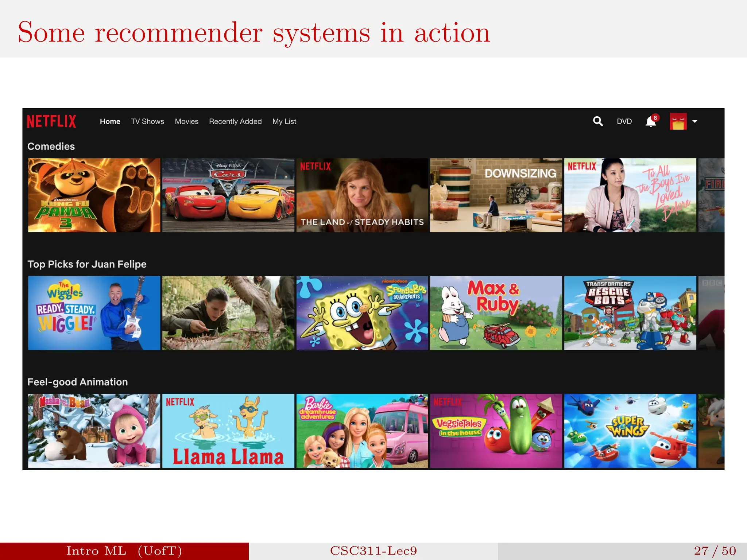Expand the profile dropdown arrow

pyautogui.click(x=694, y=122)
